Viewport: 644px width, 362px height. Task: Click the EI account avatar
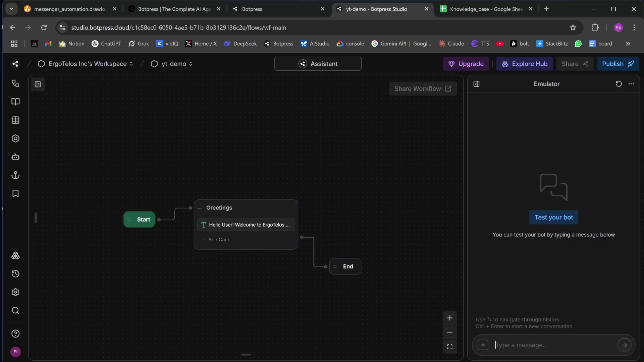[15, 352]
